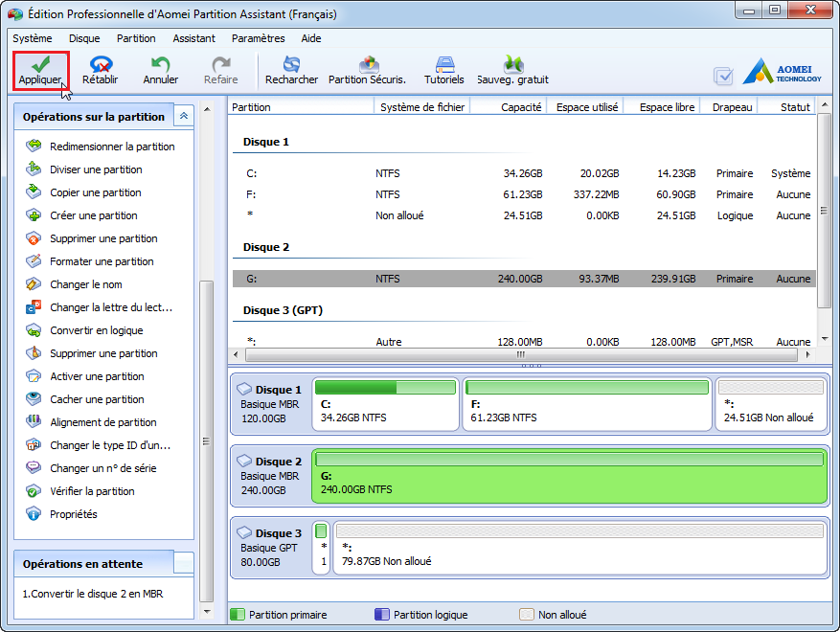Open Tutoriels from the toolbar
The width and height of the screenshot is (840, 632).
point(443,70)
